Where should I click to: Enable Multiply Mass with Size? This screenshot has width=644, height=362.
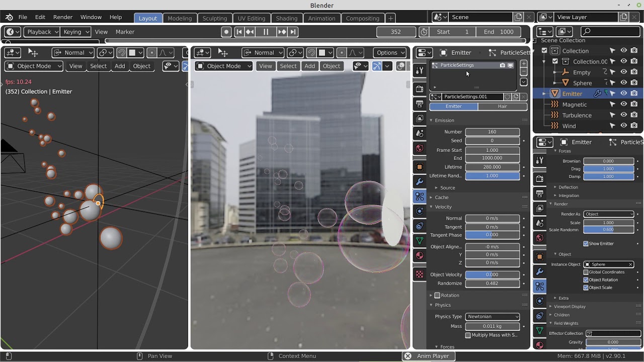[x=468, y=335]
